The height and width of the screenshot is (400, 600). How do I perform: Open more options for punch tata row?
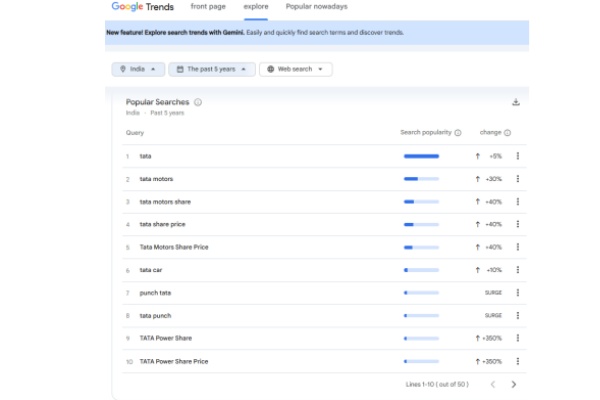click(518, 293)
